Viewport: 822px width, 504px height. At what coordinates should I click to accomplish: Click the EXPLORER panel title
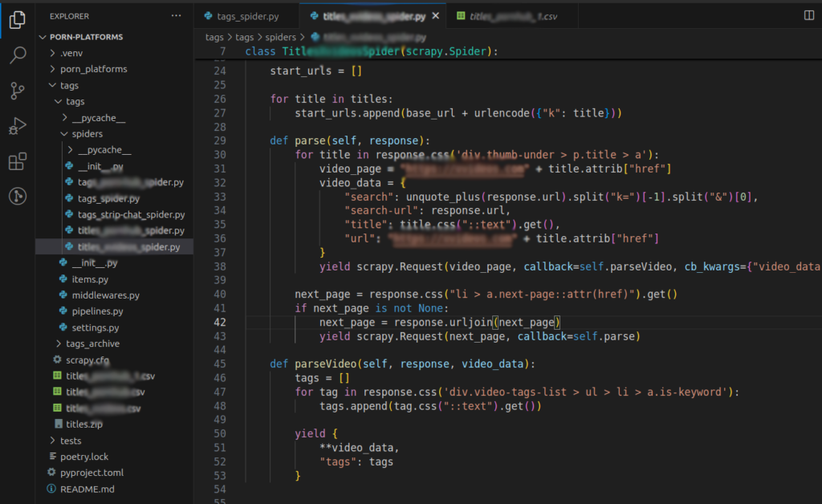point(69,16)
